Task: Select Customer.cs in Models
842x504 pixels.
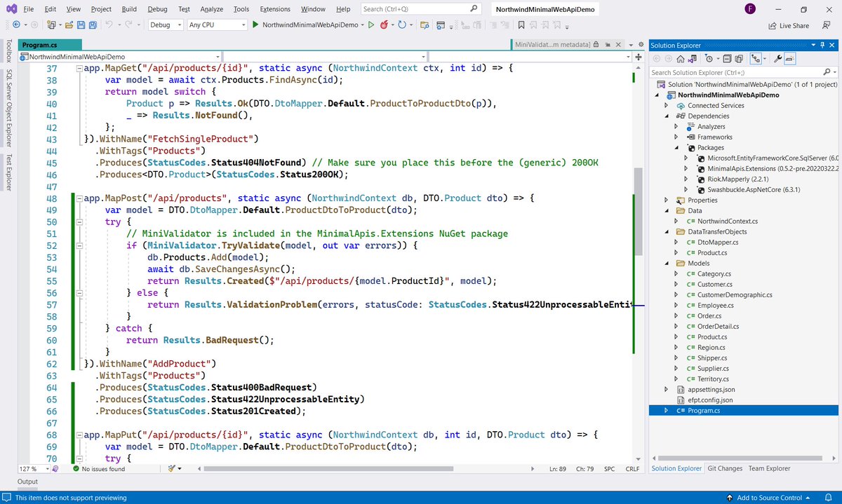Action: (714, 285)
